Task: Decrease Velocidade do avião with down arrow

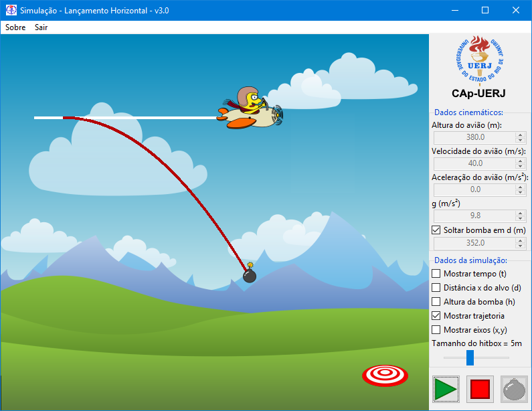Action: click(521, 166)
